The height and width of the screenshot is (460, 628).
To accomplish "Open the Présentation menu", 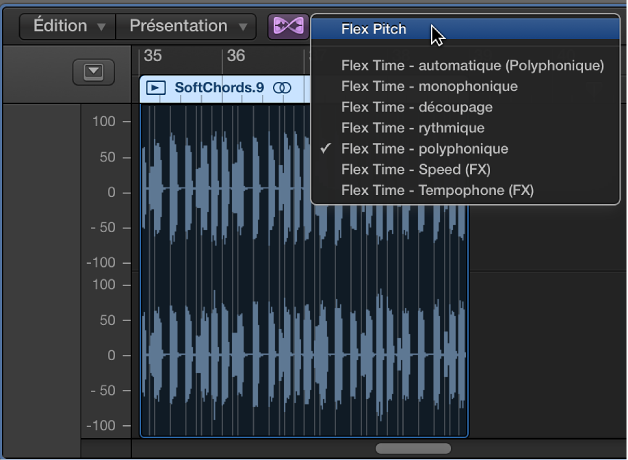I will 186,26.
